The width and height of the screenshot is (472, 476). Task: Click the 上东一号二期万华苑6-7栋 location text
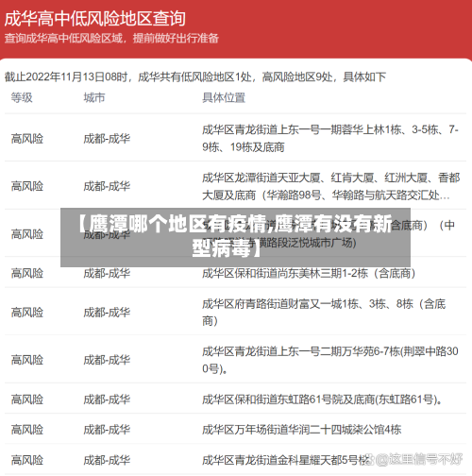tap(330, 360)
